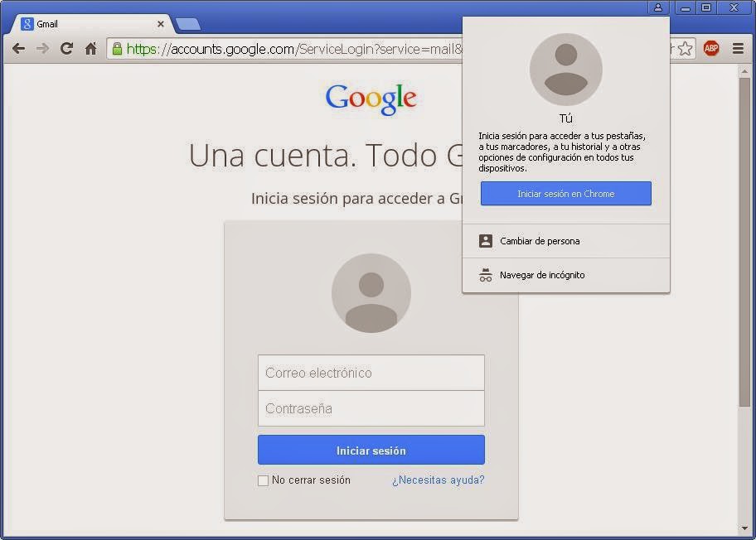Bookmark this page with the star icon

pyautogui.click(x=685, y=49)
